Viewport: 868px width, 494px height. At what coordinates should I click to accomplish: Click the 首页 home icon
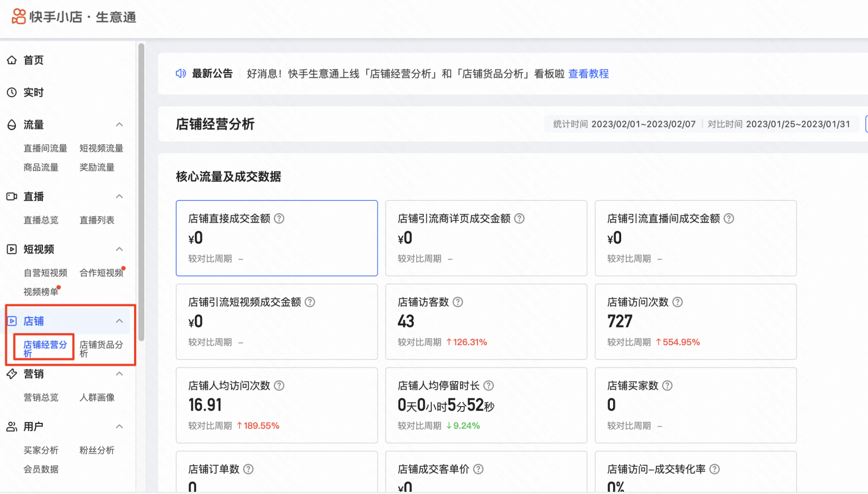point(12,60)
